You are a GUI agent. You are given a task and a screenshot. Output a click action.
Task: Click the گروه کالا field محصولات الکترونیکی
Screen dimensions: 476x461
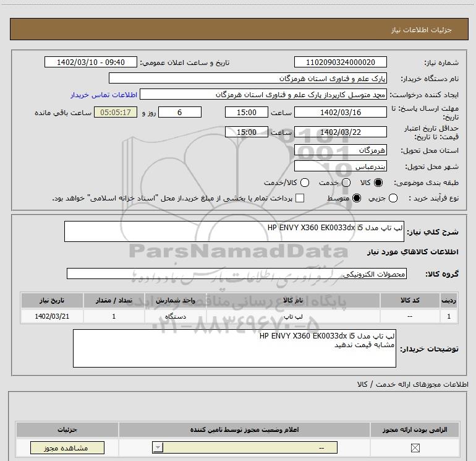click(237, 274)
